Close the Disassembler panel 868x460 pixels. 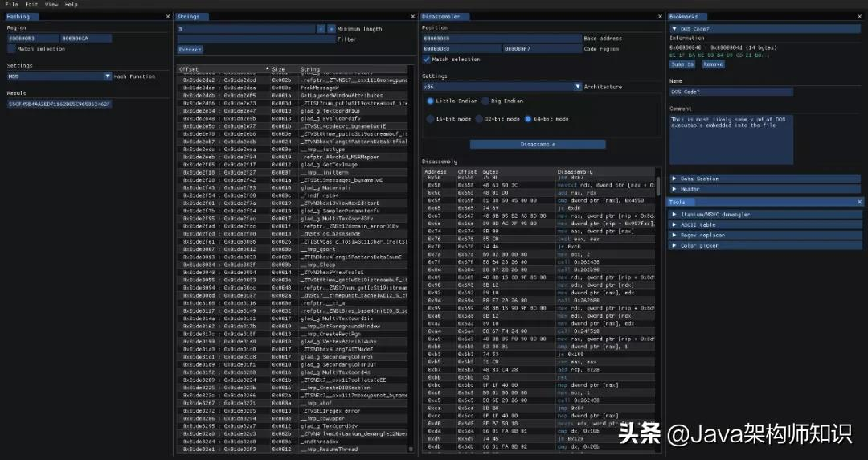click(x=660, y=17)
